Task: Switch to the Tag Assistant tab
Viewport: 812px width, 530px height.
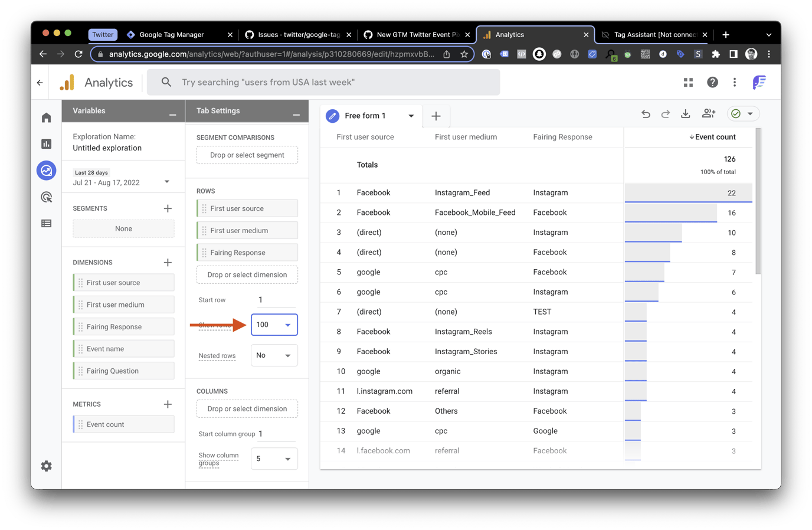Action: 654,35
